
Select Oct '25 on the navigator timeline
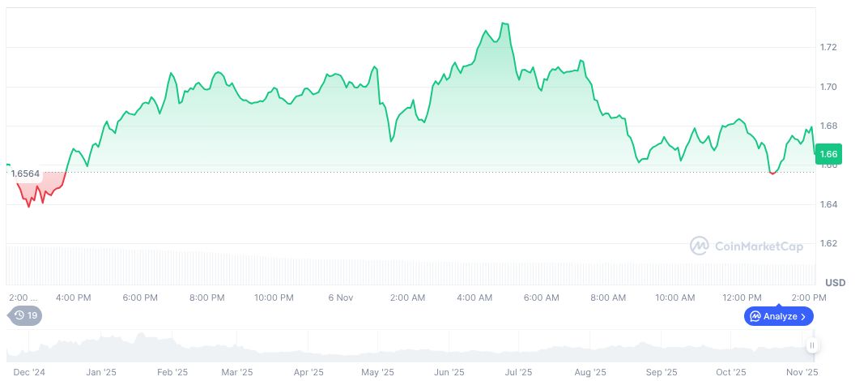click(731, 372)
